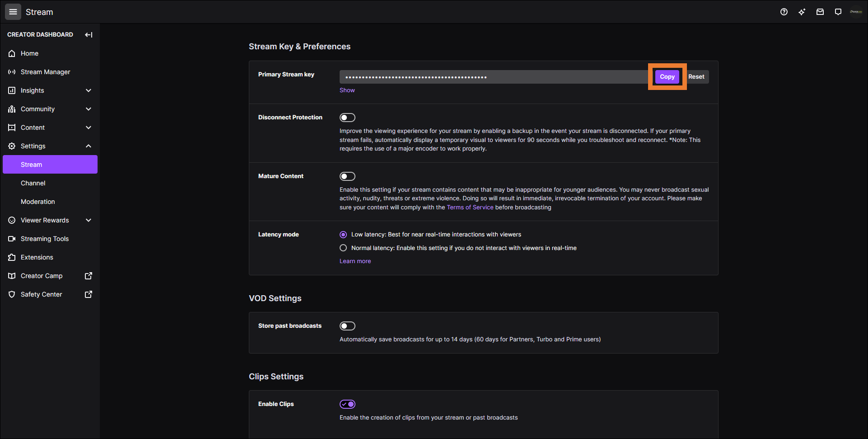Collapse the Creator Dashboard sidebar
868x439 pixels.
pos(89,35)
